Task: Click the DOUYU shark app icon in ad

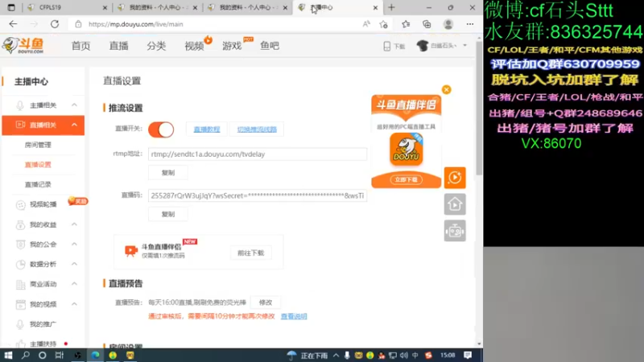Action: [x=407, y=150]
